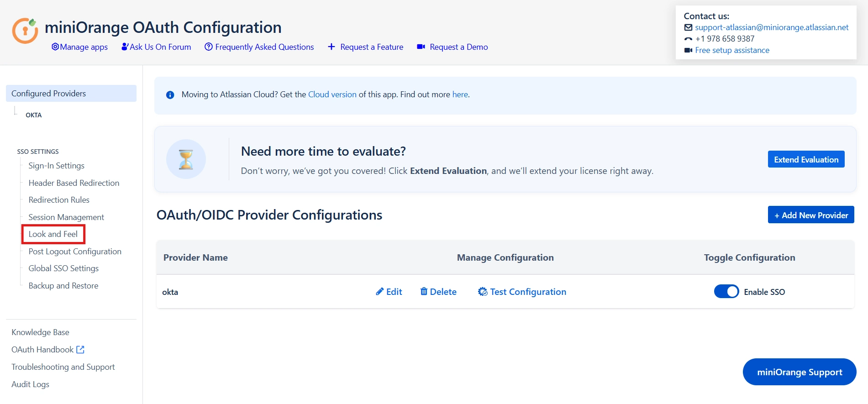Open the Cloud version link
The height and width of the screenshot is (404, 868).
(x=332, y=94)
